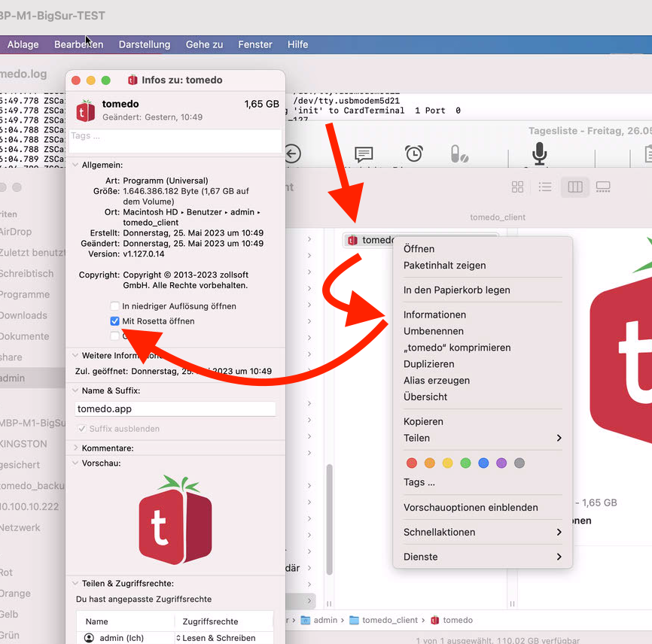Viewport: 652px width, 644px height.
Task: Toggle 'Suffix ausblenden' checkbox
Action: [x=82, y=429]
